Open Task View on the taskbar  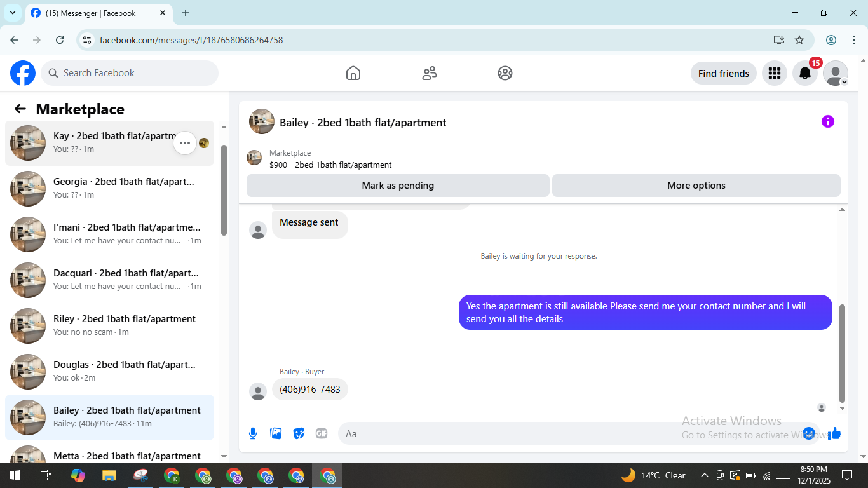click(45, 475)
